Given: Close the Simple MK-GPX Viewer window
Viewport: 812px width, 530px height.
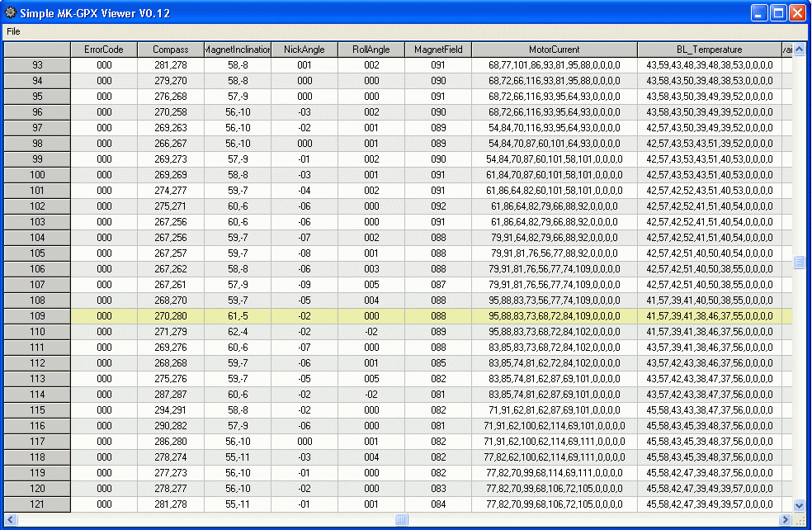Looking at the screenshot, I should 797,13.
